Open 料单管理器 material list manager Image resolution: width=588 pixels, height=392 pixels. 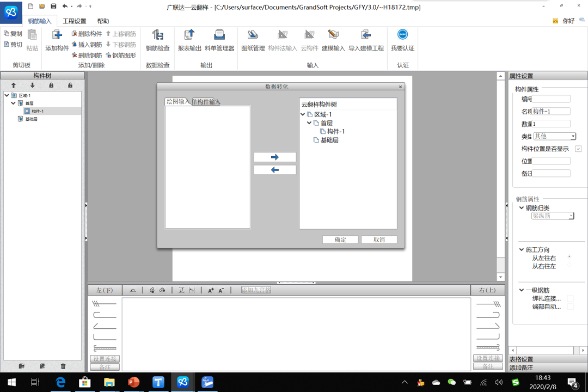click(219, 40)
